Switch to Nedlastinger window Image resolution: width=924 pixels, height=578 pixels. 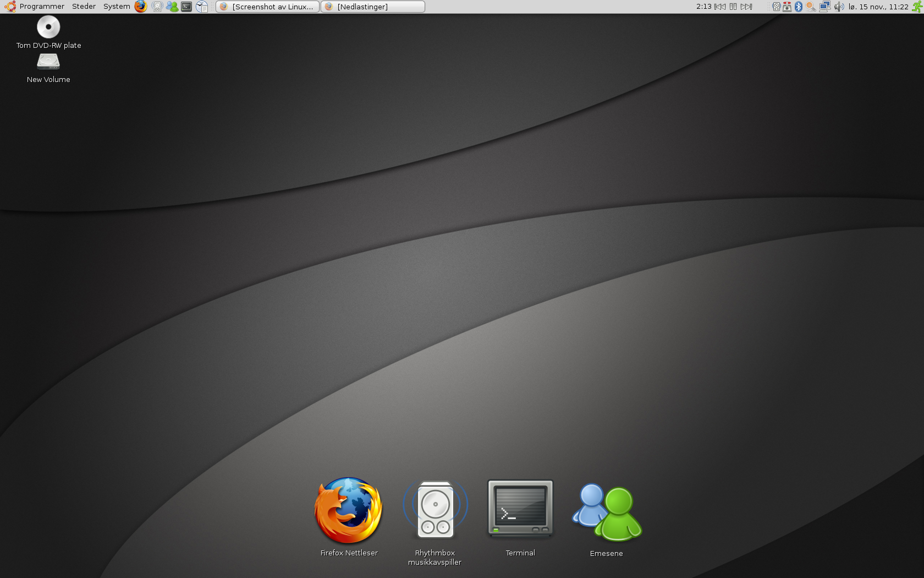(373, 7)
